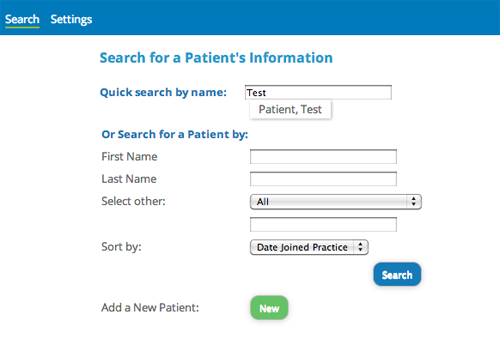Select the 'Patient, Test' autocomplete suggestion
This screenshot has width=500, height=363.
pos(290,109)
